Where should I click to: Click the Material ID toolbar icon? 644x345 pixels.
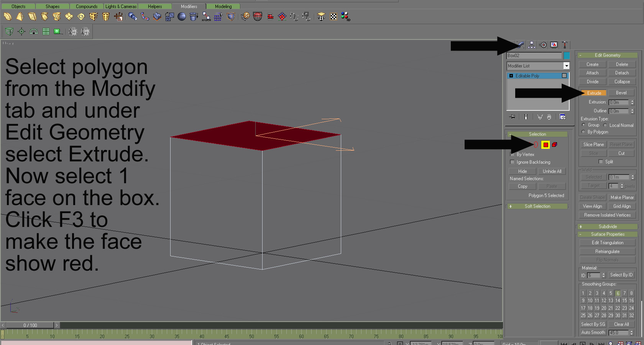click(x=345, y=16)
